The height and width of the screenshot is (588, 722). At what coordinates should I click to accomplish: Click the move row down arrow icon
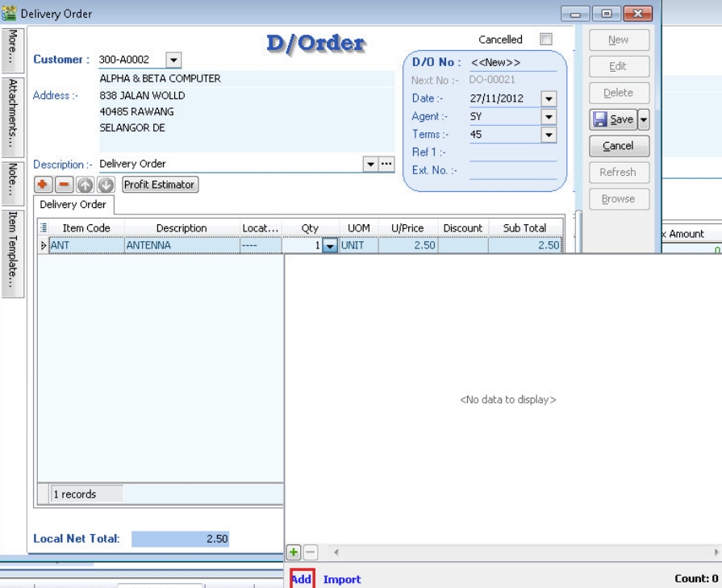(105, 185)
